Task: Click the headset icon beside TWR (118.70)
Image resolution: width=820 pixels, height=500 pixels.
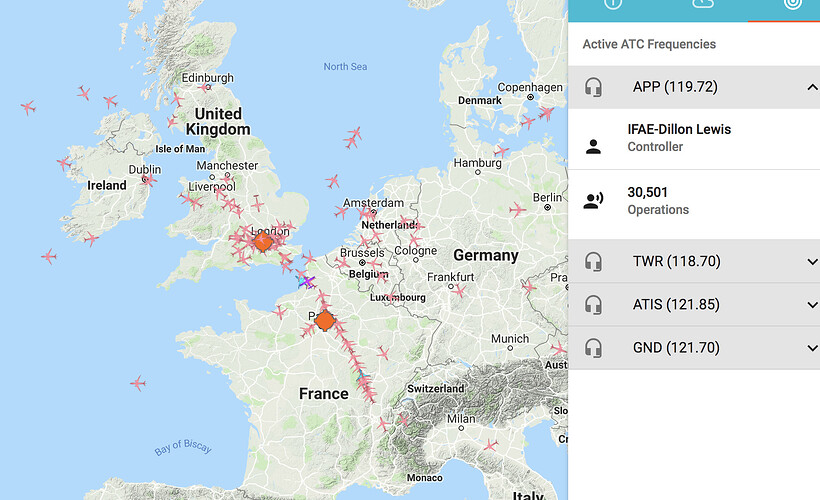Action: [593, 262]
